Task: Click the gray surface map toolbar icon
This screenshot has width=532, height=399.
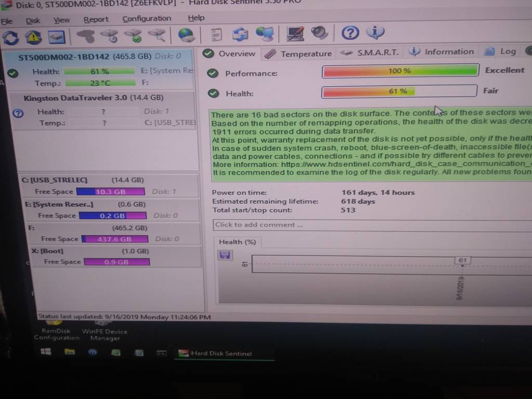Action: click(86, 36)
